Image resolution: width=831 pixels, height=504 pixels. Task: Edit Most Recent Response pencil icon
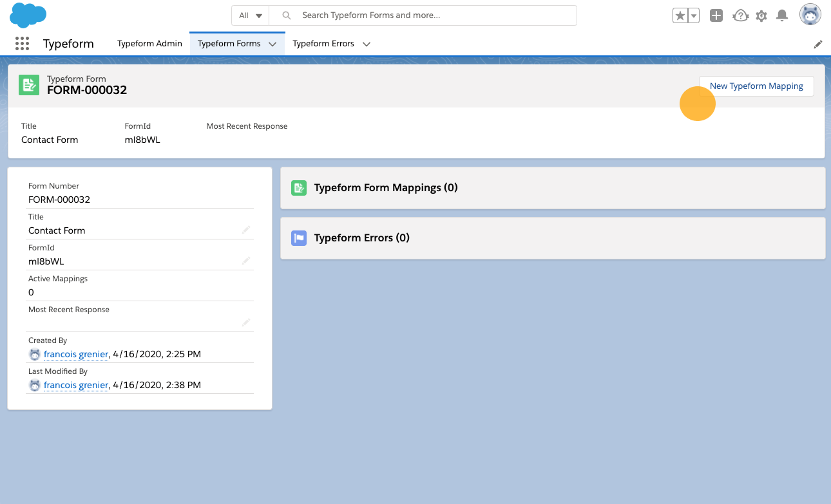[x=246, y=322]
